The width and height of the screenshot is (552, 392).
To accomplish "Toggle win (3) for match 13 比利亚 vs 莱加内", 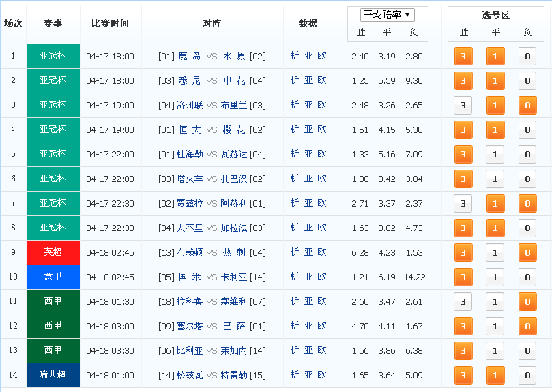I will 463,350.
